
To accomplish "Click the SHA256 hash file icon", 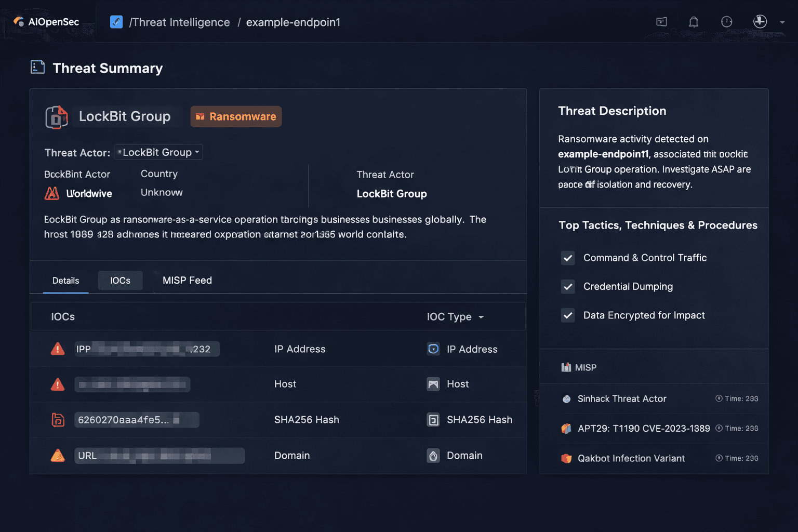I will tap(58, 419).
